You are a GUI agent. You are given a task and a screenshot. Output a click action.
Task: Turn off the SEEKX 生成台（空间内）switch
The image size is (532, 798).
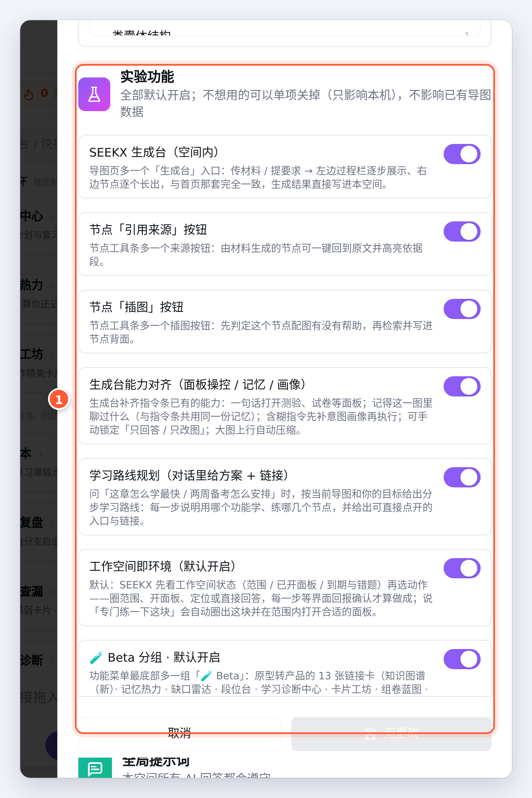[x=462, y=154]
